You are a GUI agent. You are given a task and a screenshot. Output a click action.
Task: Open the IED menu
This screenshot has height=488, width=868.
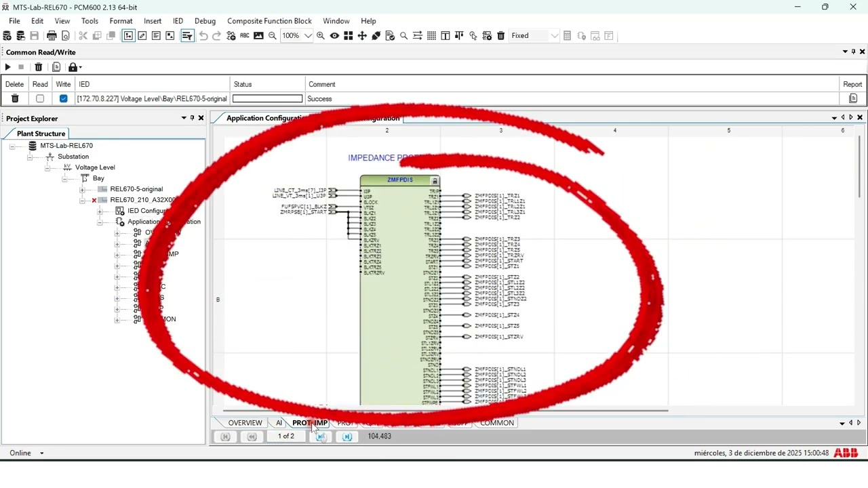178,21
